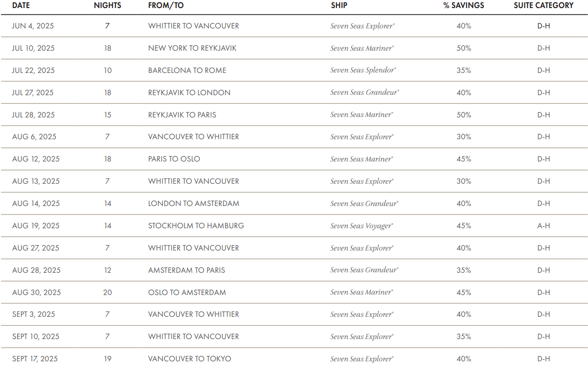Open the BARCELONA TO ROME itinerary
The width and height of the screenshot is (588, 367).
pos(187,71)
